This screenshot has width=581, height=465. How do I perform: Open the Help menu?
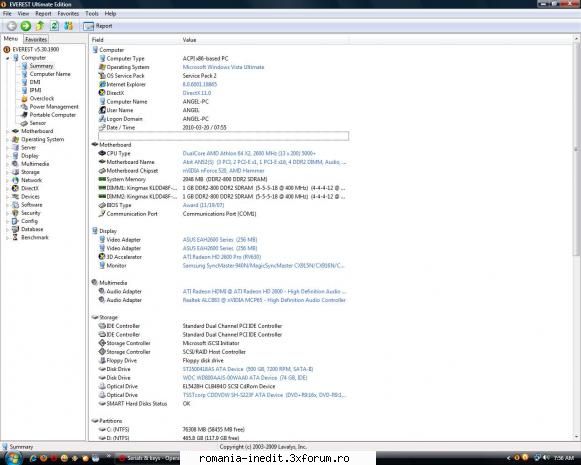tap(110, 14)
